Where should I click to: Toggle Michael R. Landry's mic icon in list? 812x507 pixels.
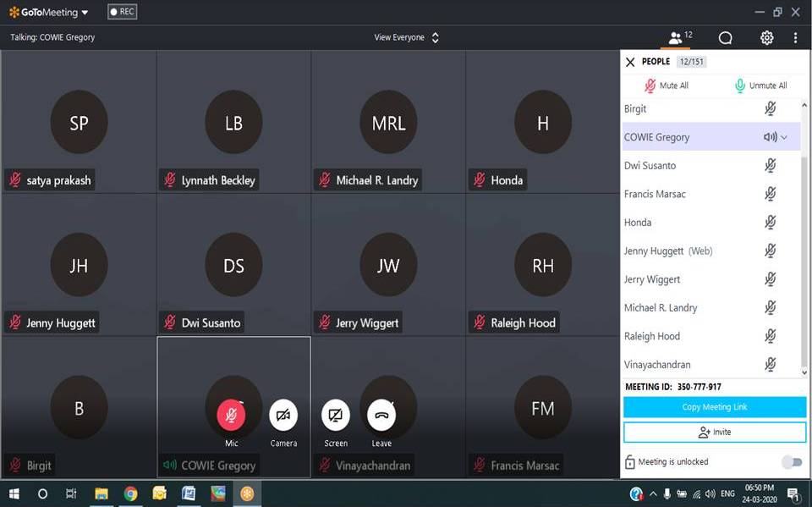pyautogui.click(x=770, y=307)
